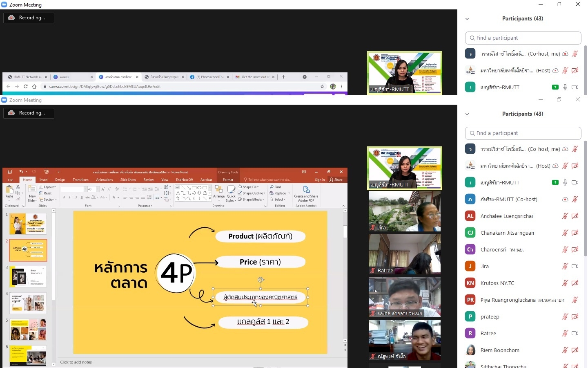Click the Share button in PowerPoint
The width and height of the screenshot is (588, 368).
coord(336,180)
